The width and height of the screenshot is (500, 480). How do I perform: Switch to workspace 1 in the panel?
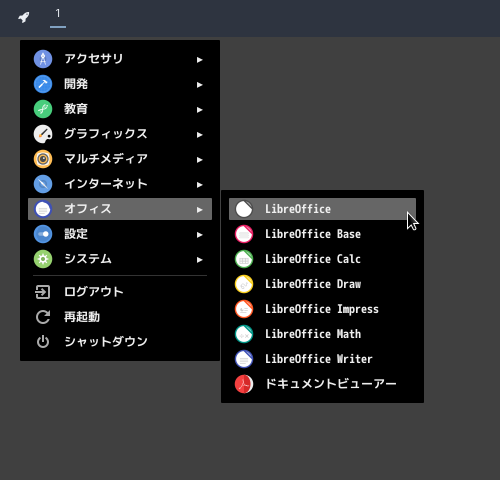click(58, 18)
